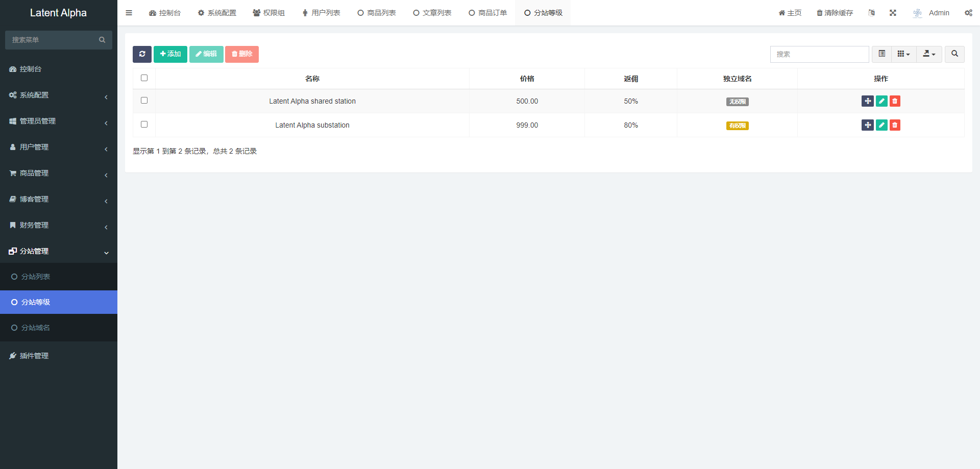Click drag-sort icon for Latent Alpha substation
This screenshot has height=469, width=980.
coord(868,125)
